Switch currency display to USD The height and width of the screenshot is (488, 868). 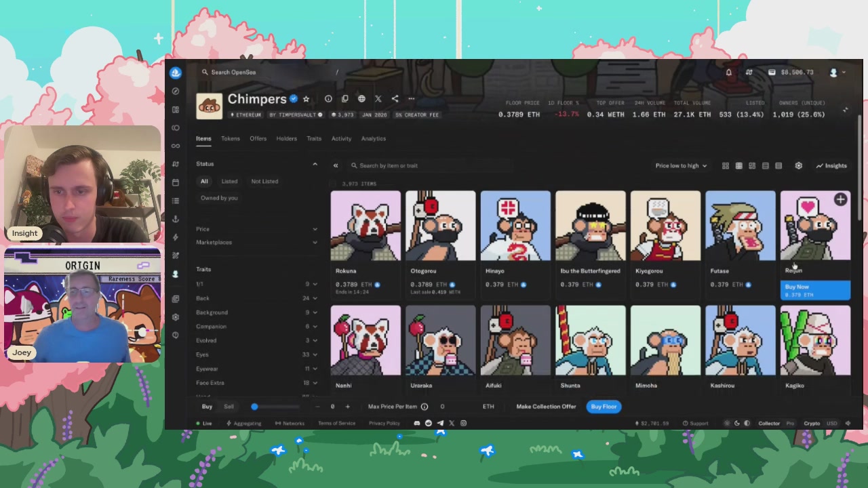831,424
